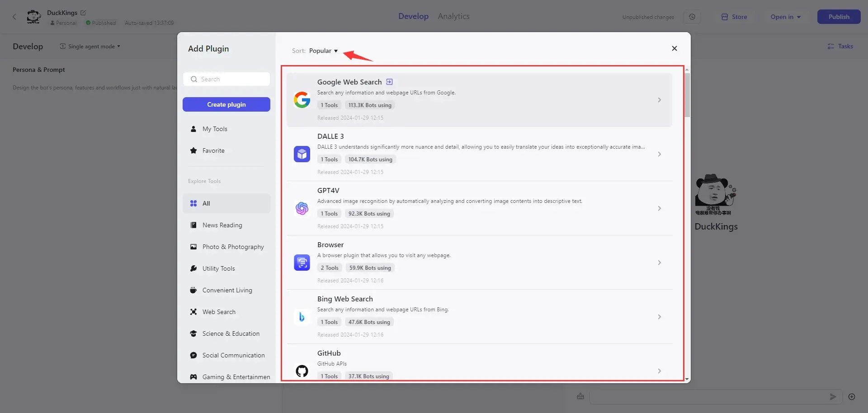Open Google Web Search detail link icon
Viewport: 868px width, 413px height.
pyautogui.click(x=389, y=82)
